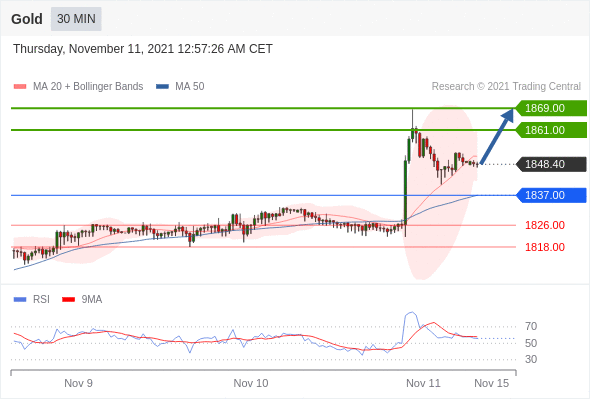Click the blue upward forecast arrow

[x=497, y=136]
